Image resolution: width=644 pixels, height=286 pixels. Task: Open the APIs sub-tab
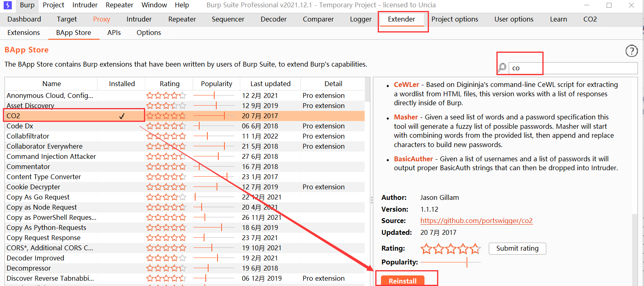[114, 32]
